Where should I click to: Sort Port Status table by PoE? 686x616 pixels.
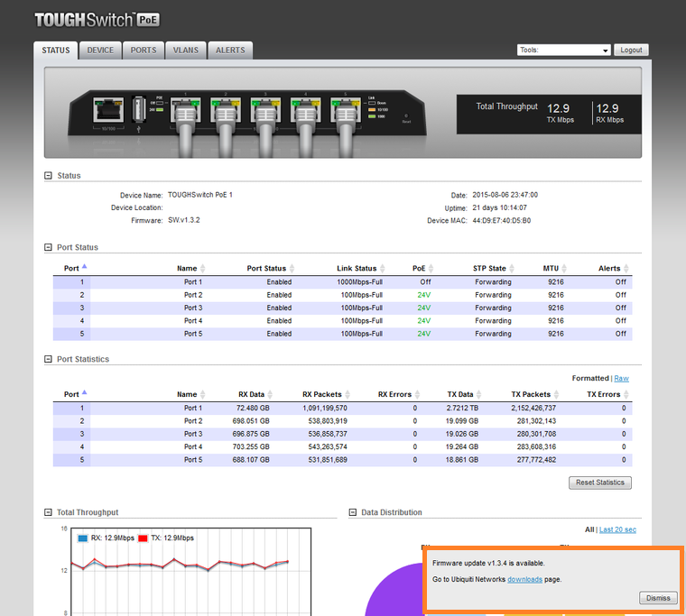point(422,268)
